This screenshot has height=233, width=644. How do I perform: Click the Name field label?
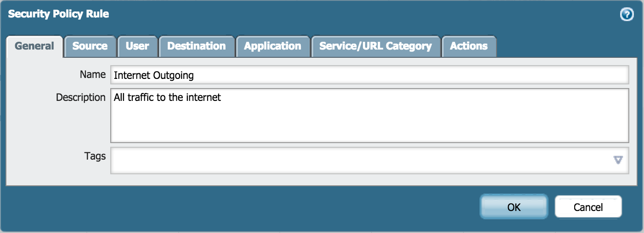92,74
